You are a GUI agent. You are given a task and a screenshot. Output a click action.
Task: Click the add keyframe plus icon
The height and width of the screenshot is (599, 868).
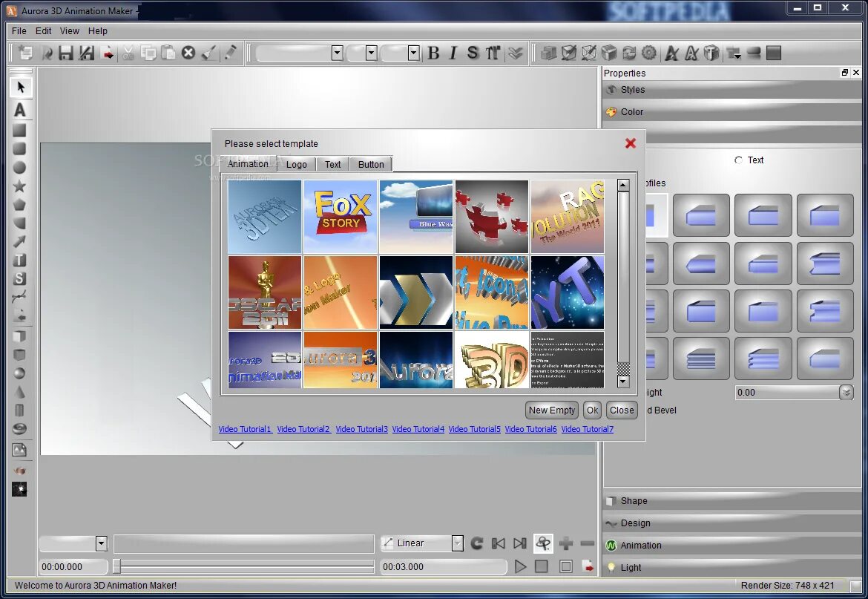pos(566,543)
